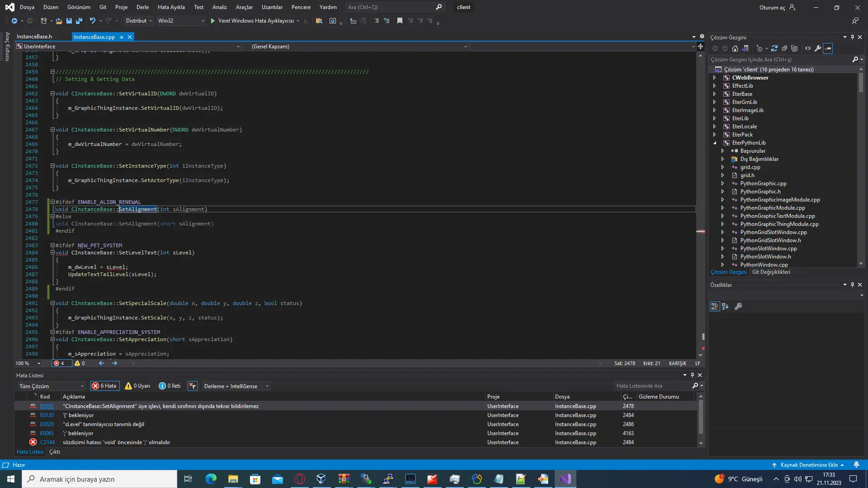Auto-hide pin for Hata Listesi panel

coord(692,375)
